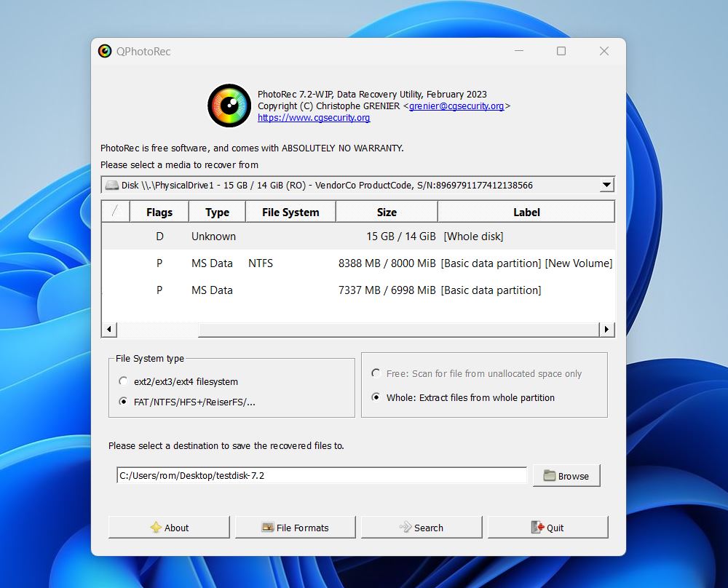The width and height of the screenshot is (728, 588).
Task: Open the media disk dropdown arrow
Action: tap(606, 185)
